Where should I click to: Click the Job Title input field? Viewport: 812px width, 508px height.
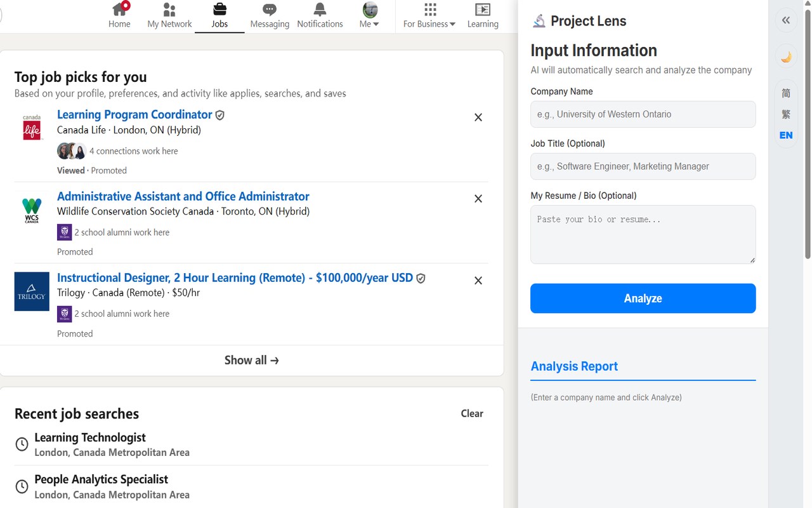coord(643,166)
